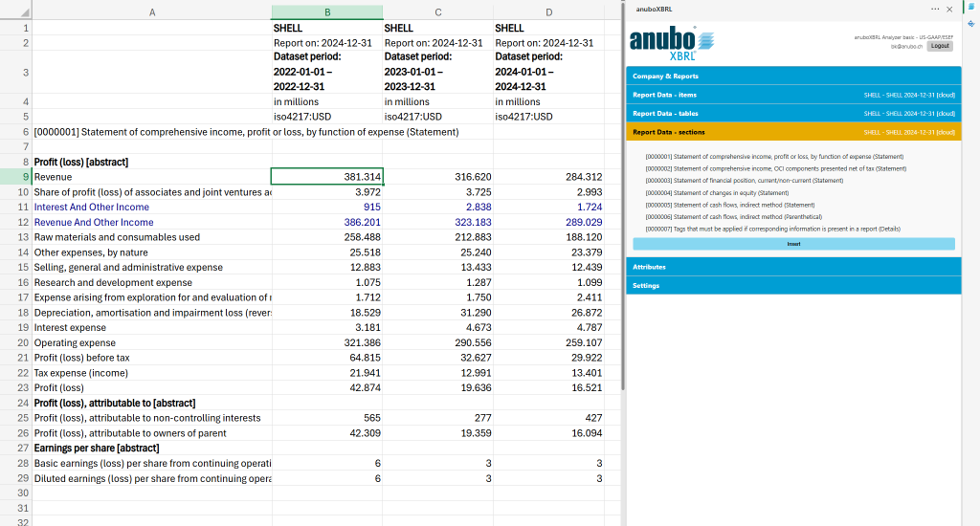This screenshot has height=526, width=980.
Task: Select the Revenue cell with 381.314
Action: pos(327,177)
